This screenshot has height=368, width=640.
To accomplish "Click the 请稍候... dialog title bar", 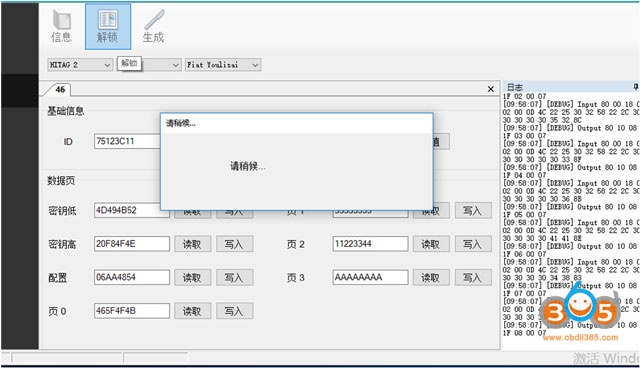I will 297,123.
